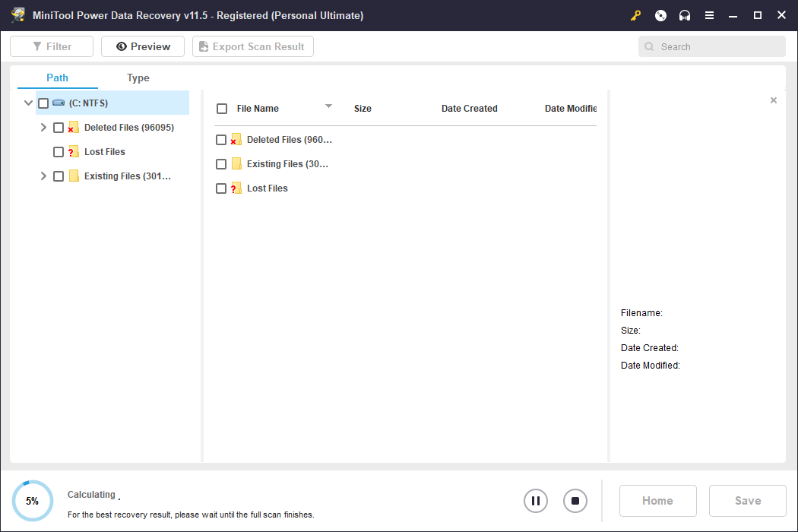Toggle the select-all File Name checkbox
This screenshot has height=532, width=798.
tap(222, 109)
